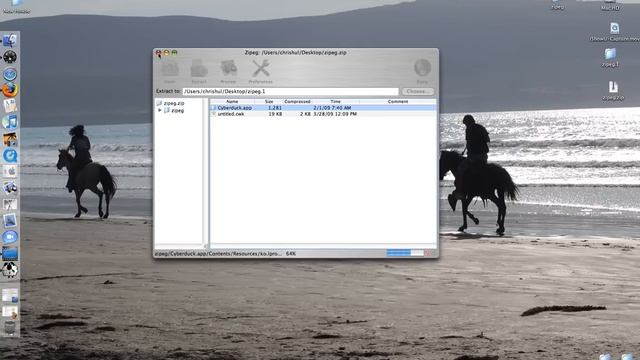This screenshot has height=360, width=640.
Task: Click the Comment column header
Action: pos(398,101)
